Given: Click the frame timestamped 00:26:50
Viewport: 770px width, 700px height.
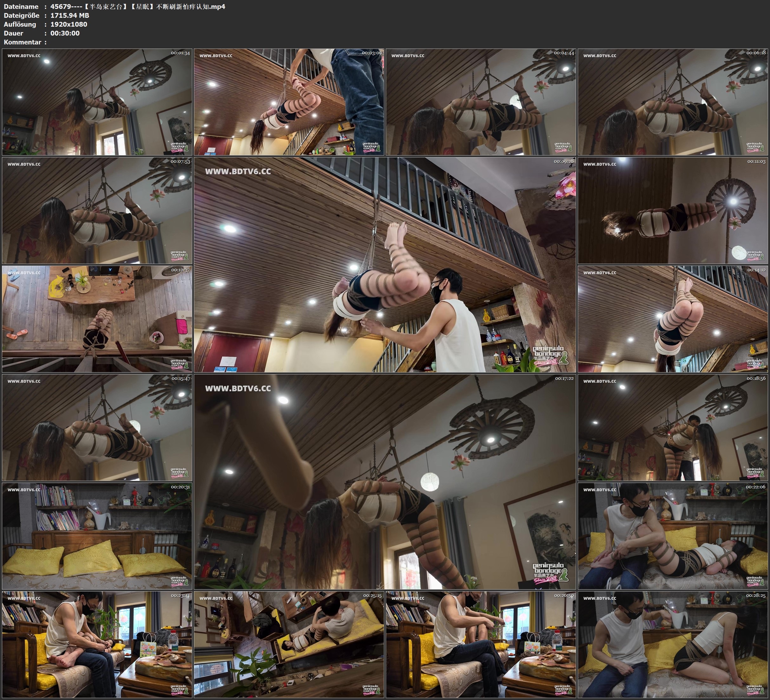Looking at the screenshot, I should coord(481,644).
